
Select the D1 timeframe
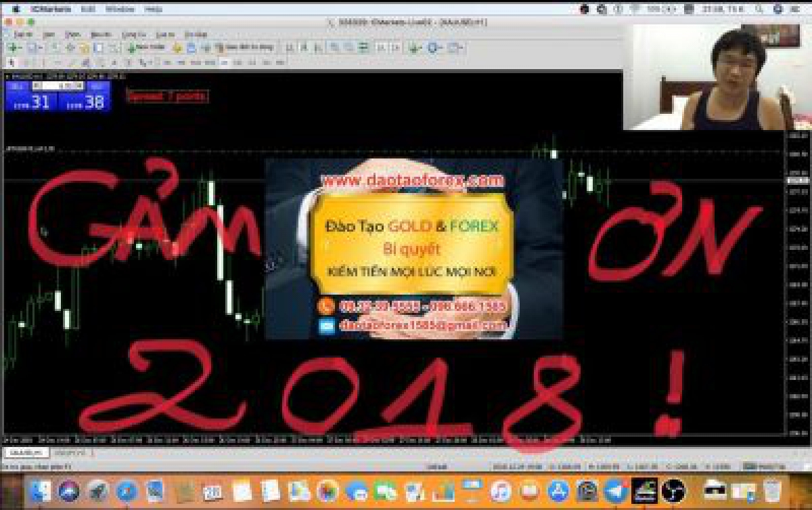253,62
